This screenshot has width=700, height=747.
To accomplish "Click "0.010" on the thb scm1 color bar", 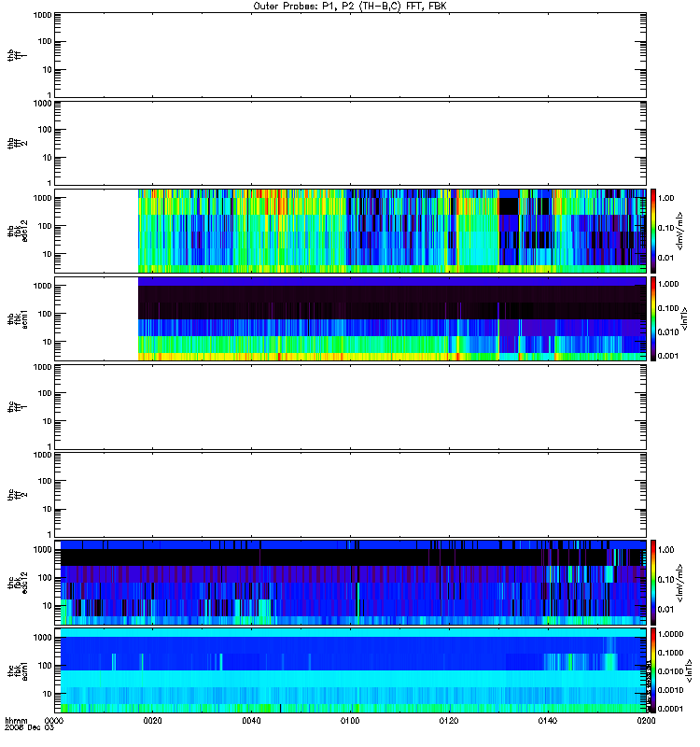I will (x=668, y=332).
